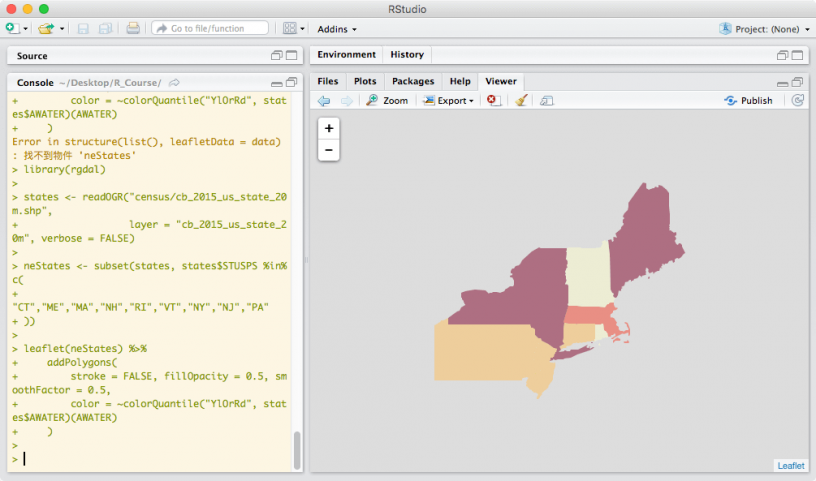Click the open file folder icon
This screenshot has width=816, height=481.
[x=45, y=28]
